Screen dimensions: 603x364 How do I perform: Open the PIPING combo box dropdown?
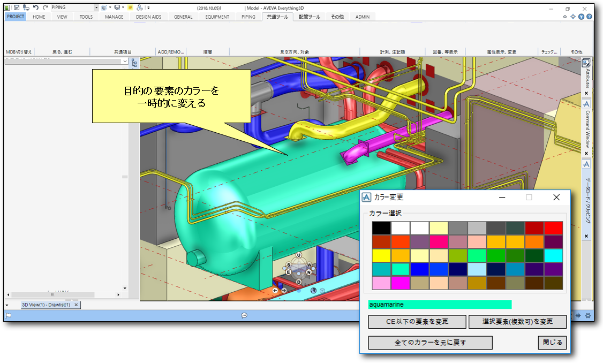[x=95, y=7]
